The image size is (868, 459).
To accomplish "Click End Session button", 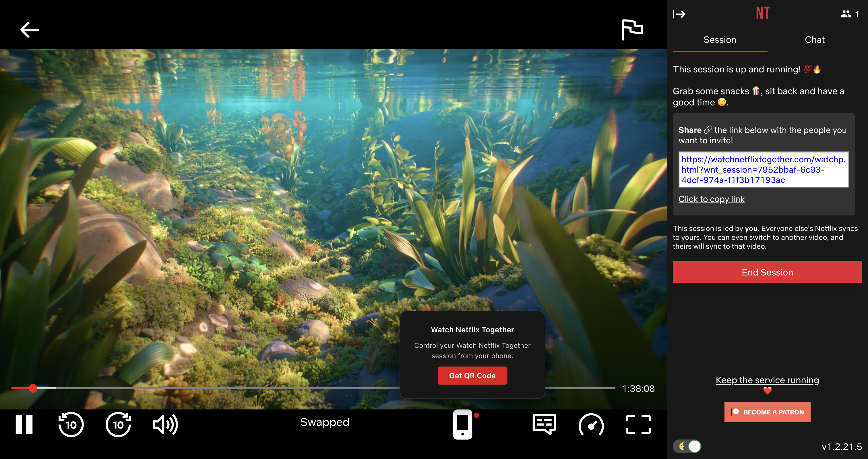I will (767, 272).
